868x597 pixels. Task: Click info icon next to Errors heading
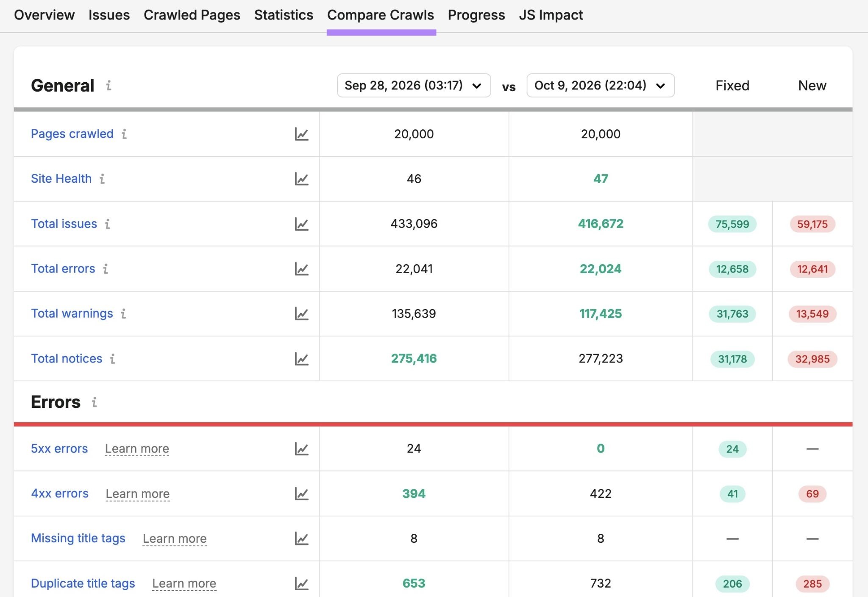coord(95,402)
